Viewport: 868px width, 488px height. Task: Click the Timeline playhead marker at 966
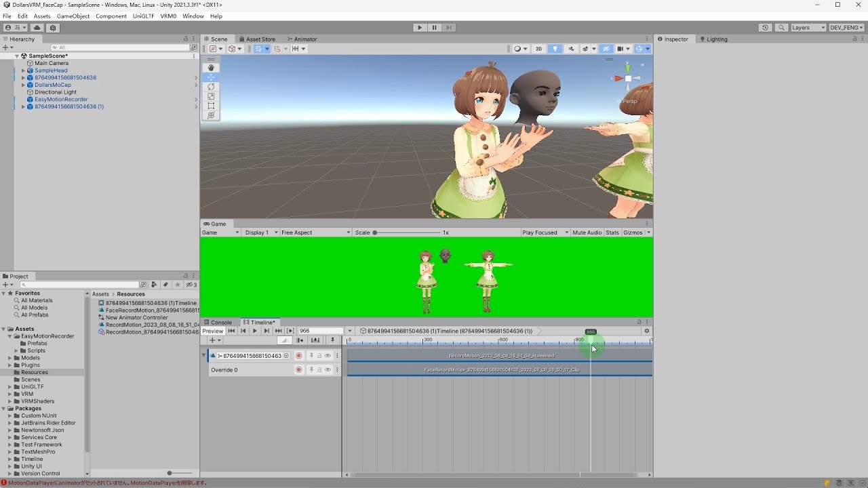591,332
